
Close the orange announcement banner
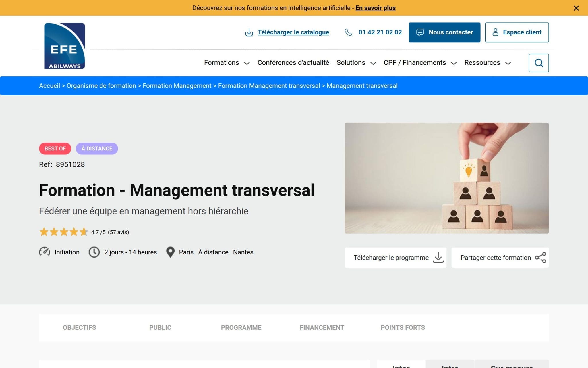click(x=576, y=8)
